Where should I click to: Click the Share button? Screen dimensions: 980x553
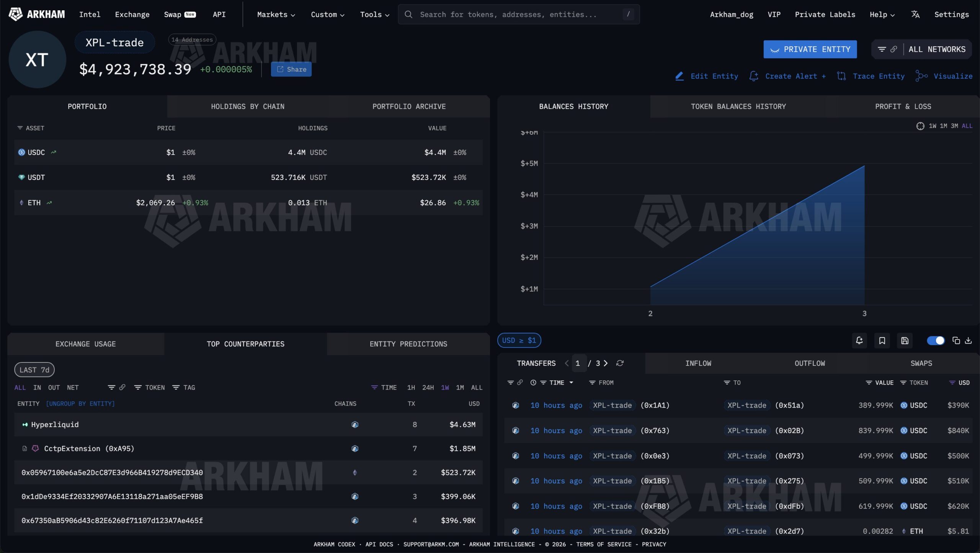tap(291, 69)
